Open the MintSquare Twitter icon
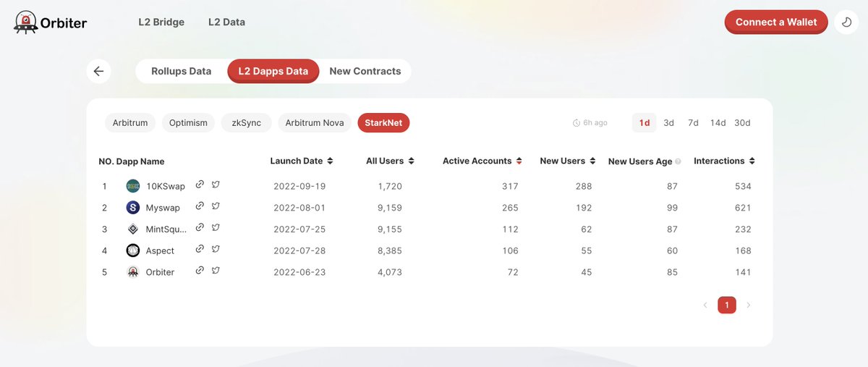868x367 pixels. click(x=216, y=228)
